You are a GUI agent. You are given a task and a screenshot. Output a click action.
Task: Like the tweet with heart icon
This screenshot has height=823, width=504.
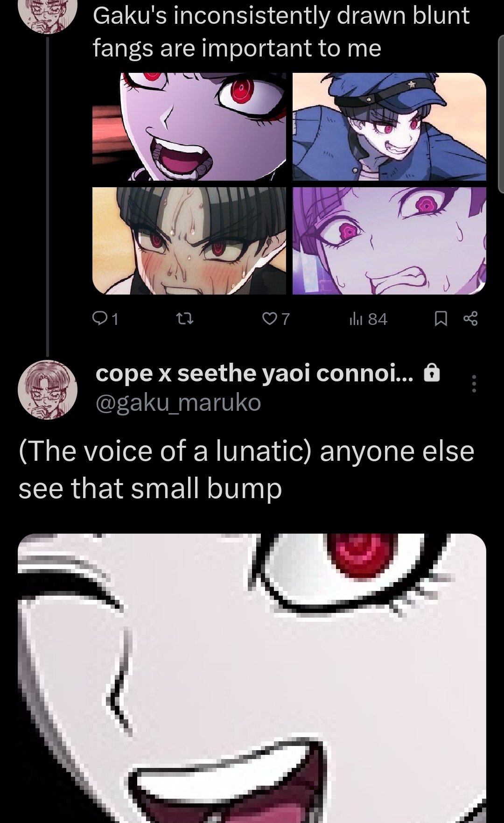[x=269, y=319]
